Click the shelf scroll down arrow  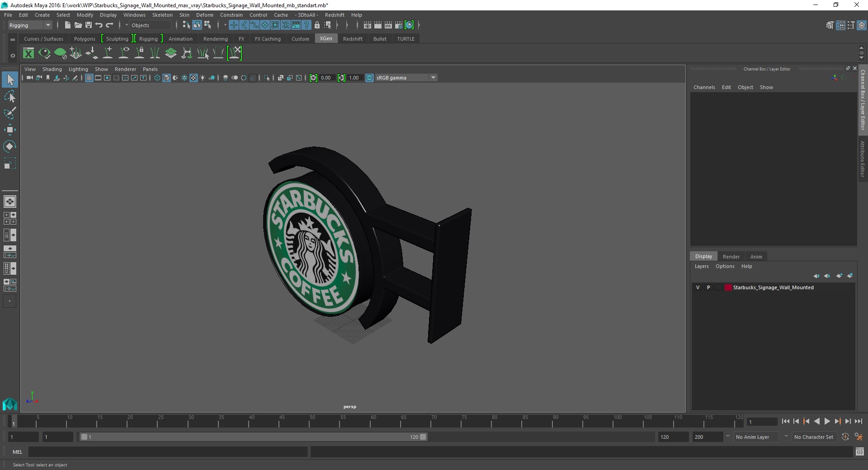coord(861,58)
